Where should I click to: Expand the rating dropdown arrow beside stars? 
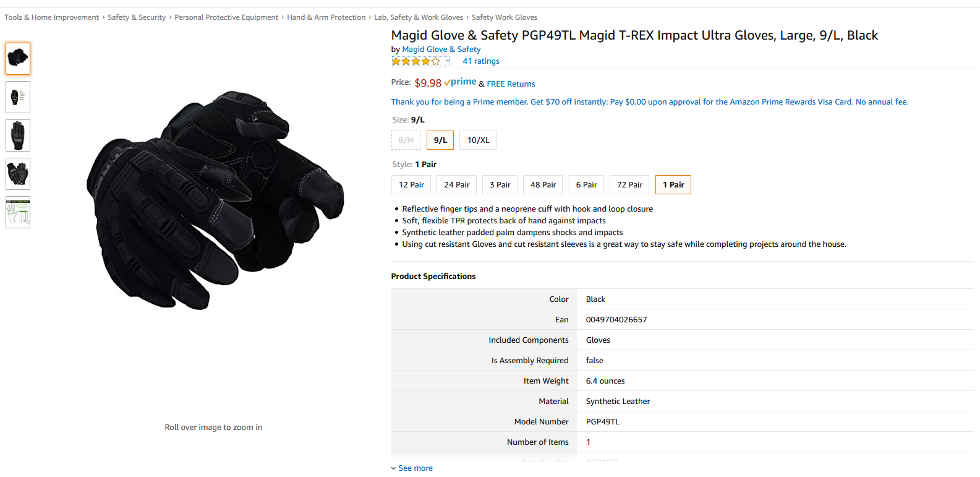coord(448,61)
